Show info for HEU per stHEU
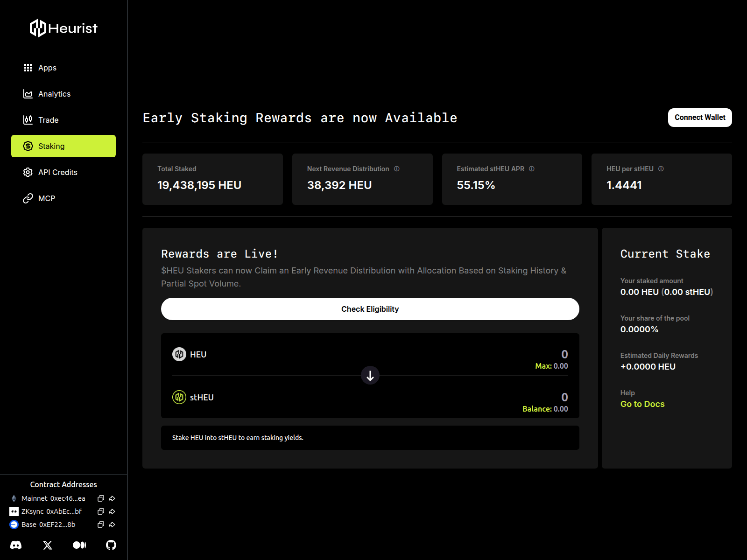Image resolution: width=747 pixels, height=560 pixels. 661,169
